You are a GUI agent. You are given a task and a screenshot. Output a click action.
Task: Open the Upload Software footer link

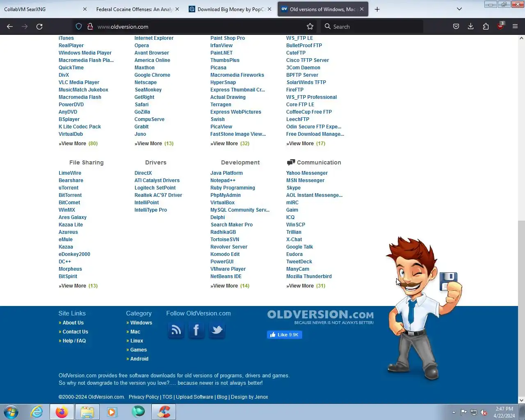(x=194, y=397)
